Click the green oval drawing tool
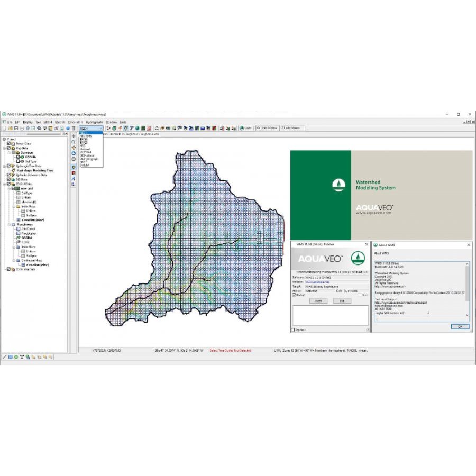This screenshot has width=476, height=476. 16,357
